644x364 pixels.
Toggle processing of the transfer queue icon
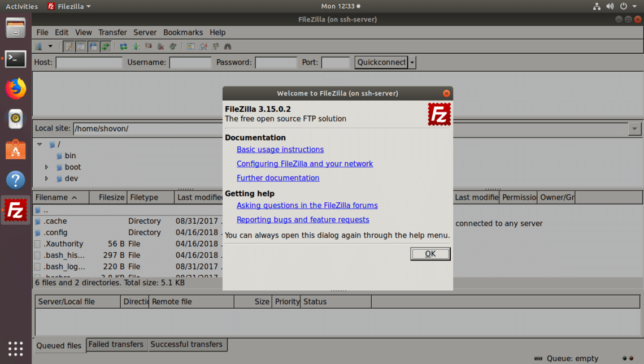[136, 46]
